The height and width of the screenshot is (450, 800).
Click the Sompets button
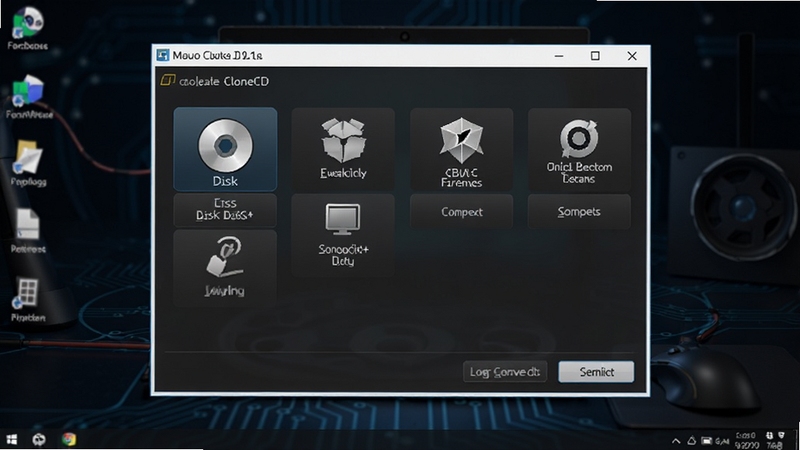[579, 211]
